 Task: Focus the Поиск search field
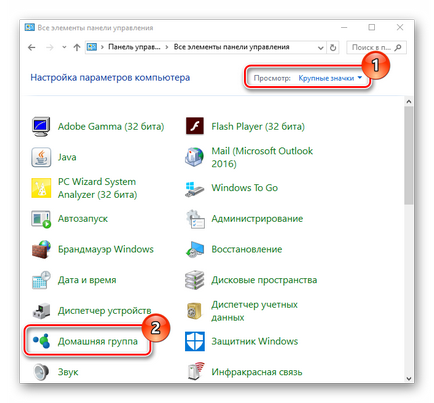coord(376,48)
